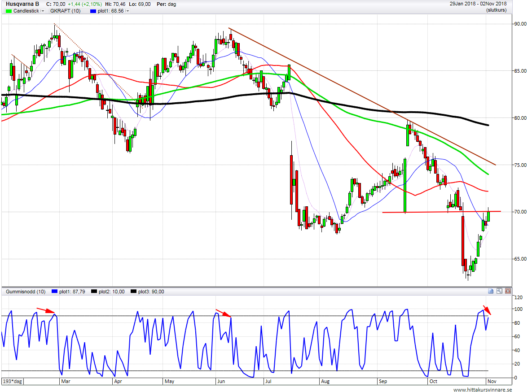The height and width of the screenshot is (392, 532).
Task: Click the 85.00 price axis label
Action: (520, 71)
